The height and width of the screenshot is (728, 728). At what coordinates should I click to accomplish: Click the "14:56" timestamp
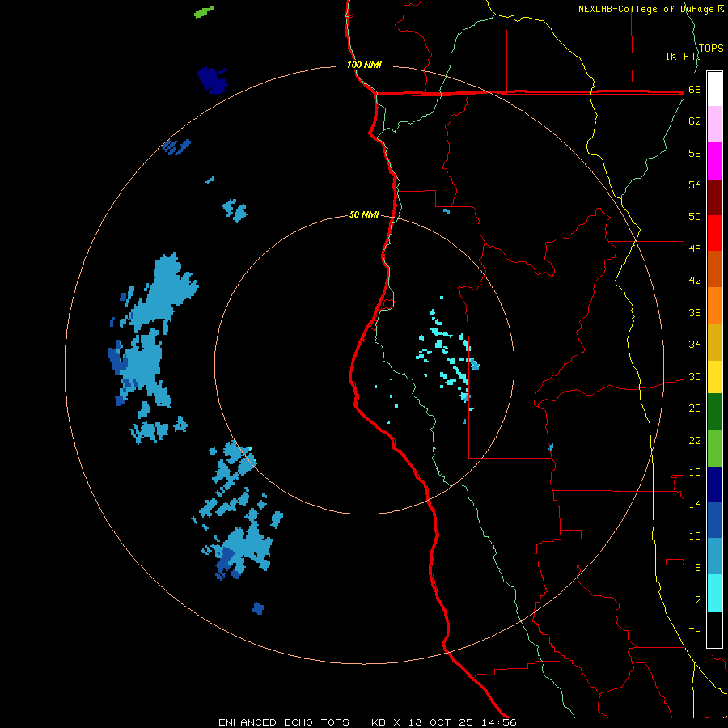click(499, 722)
